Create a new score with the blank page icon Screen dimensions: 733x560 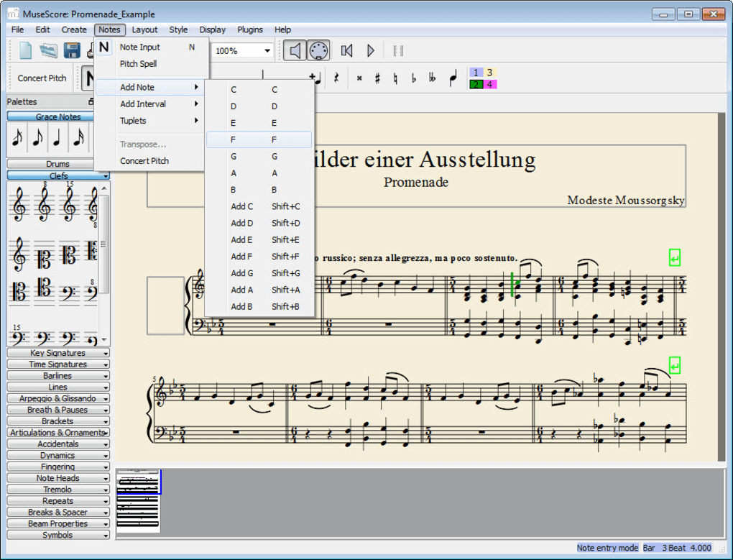[26, 50]
